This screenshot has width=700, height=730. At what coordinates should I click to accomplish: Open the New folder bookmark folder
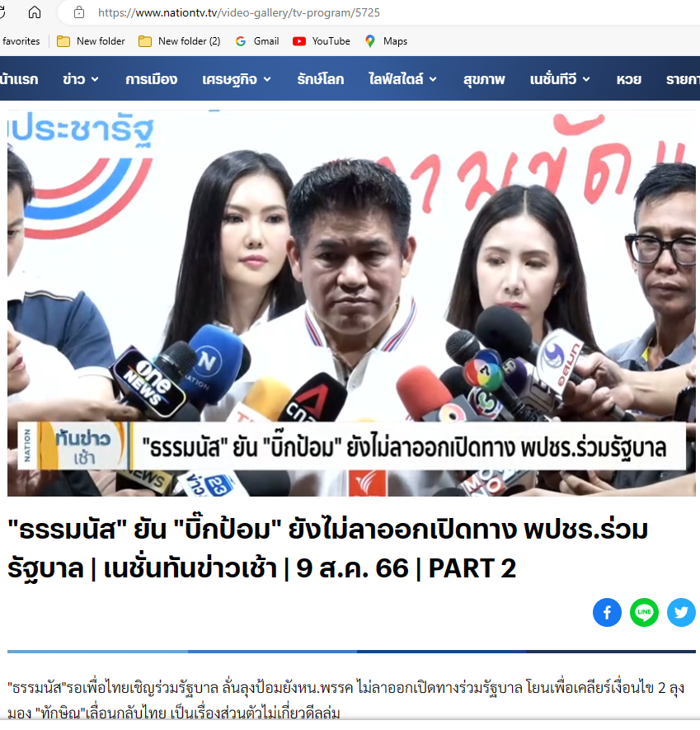(x=92, y=41)
